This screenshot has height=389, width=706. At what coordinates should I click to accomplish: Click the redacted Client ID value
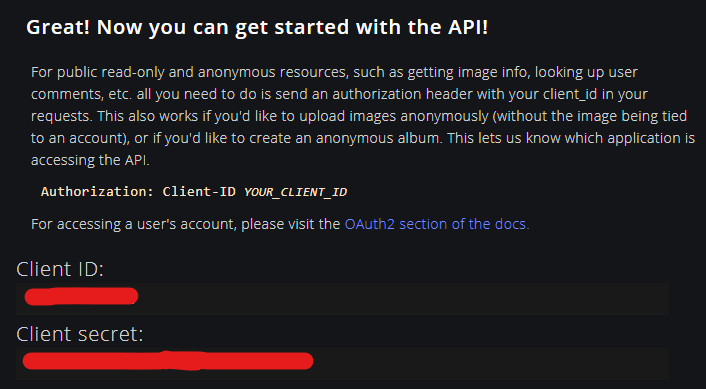pos(81,296)
